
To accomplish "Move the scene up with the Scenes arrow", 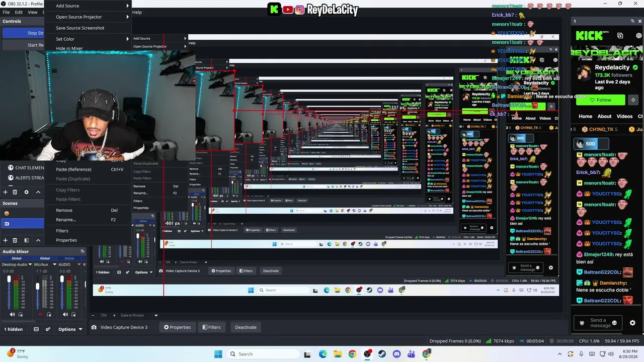I will (38, 240).
